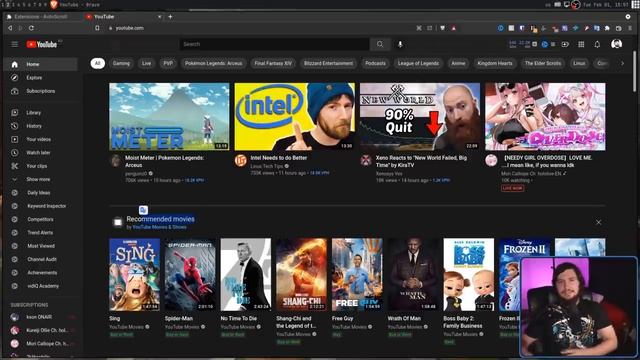Dismiss the Recommended movies shelf
The height and width of the screenshot is (360, 640).
[x=598, y=222]
